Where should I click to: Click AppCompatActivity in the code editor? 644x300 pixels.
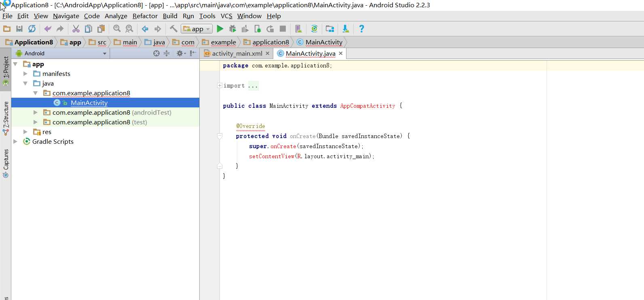367,106
